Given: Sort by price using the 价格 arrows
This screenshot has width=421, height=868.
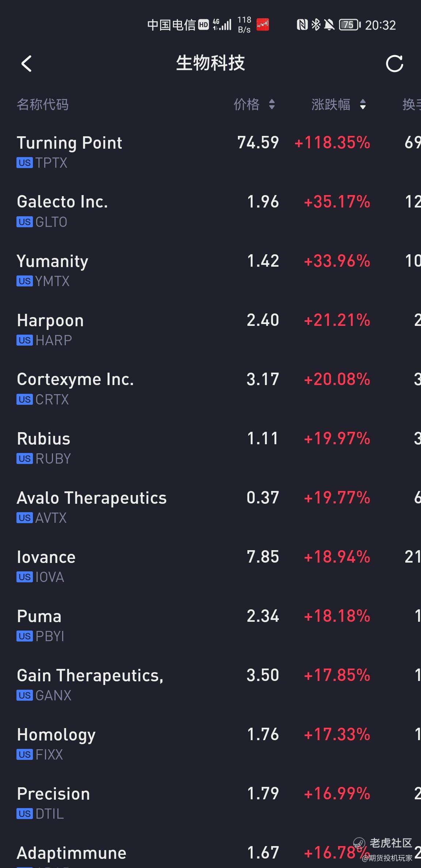Looking at the screenshot, I should pos(272,104).
